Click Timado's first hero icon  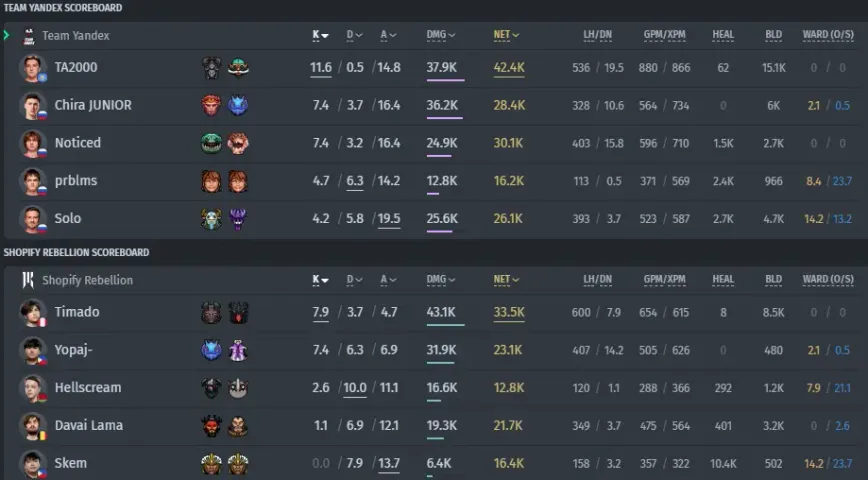[211, 313]
